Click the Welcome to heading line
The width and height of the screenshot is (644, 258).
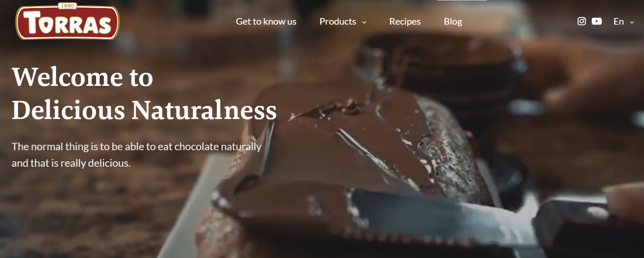pos(83,77)
